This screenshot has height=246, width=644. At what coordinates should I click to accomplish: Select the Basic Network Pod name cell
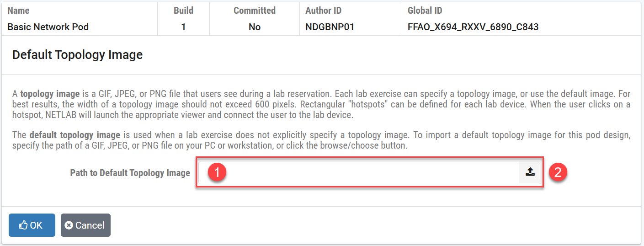point(48,27)
